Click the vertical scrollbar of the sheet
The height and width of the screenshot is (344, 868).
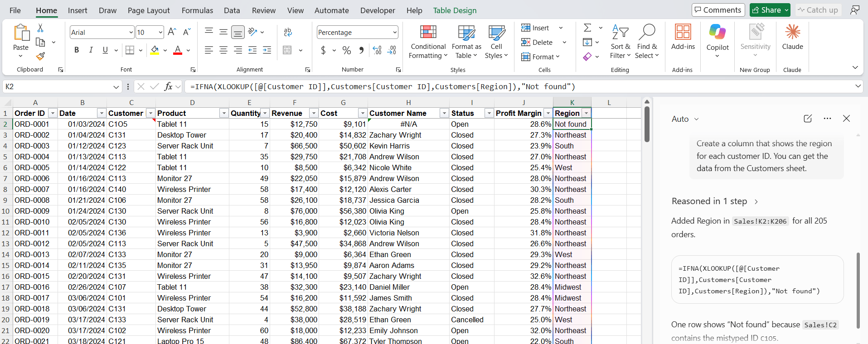(x=647, y=124)
